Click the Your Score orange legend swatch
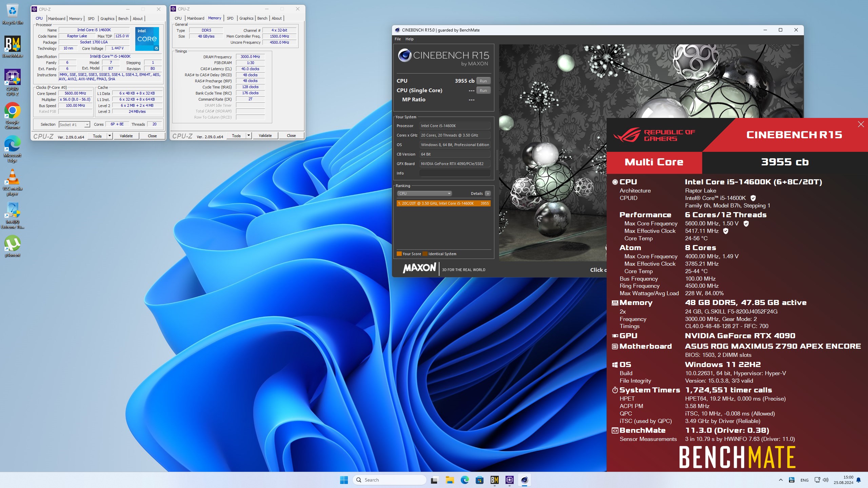The height and width of the screenshot is (488, 868). click(x=399, y=254)
